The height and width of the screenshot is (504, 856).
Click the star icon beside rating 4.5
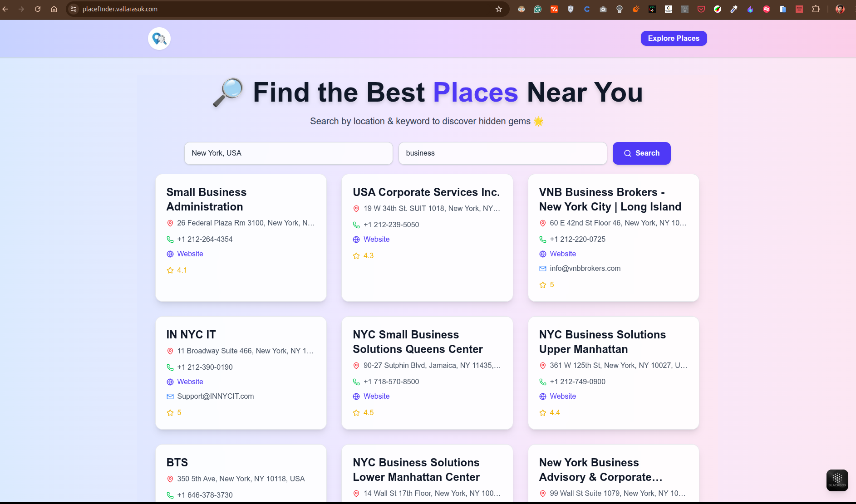point(356,413)
